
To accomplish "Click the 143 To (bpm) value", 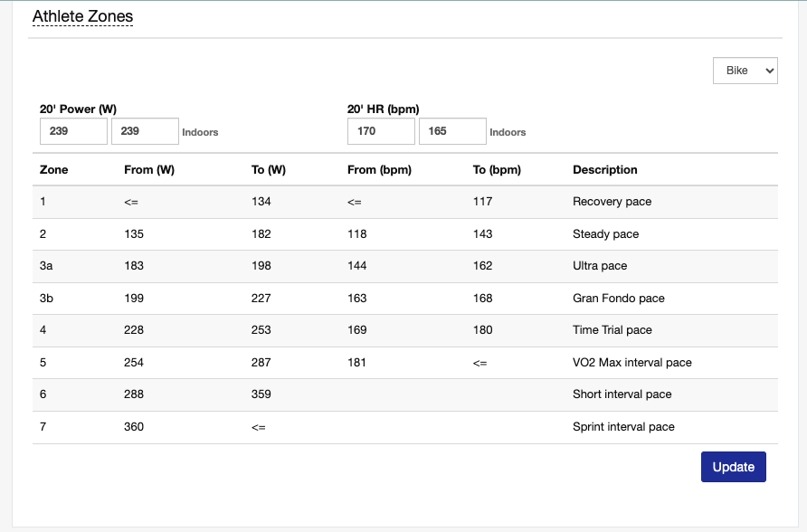I will pos(483,234).
